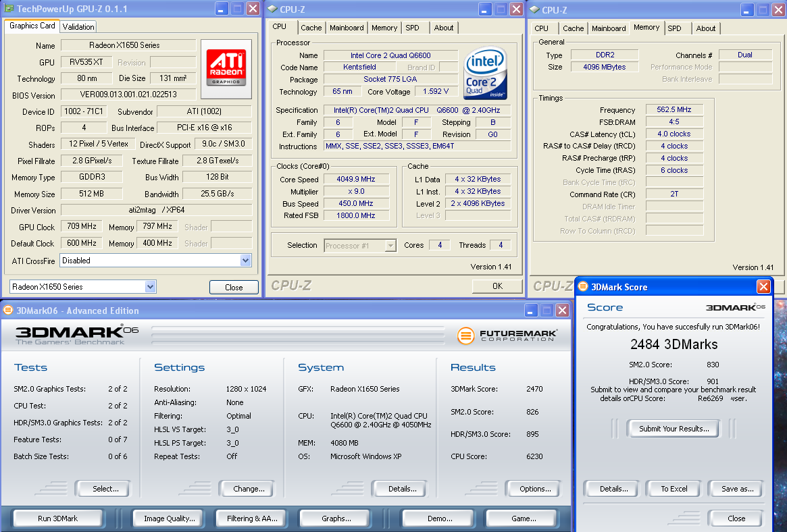Close the left CPU-Z window via title bar
The width and height of the screenshot is (787, 532).
coord(516,9)
